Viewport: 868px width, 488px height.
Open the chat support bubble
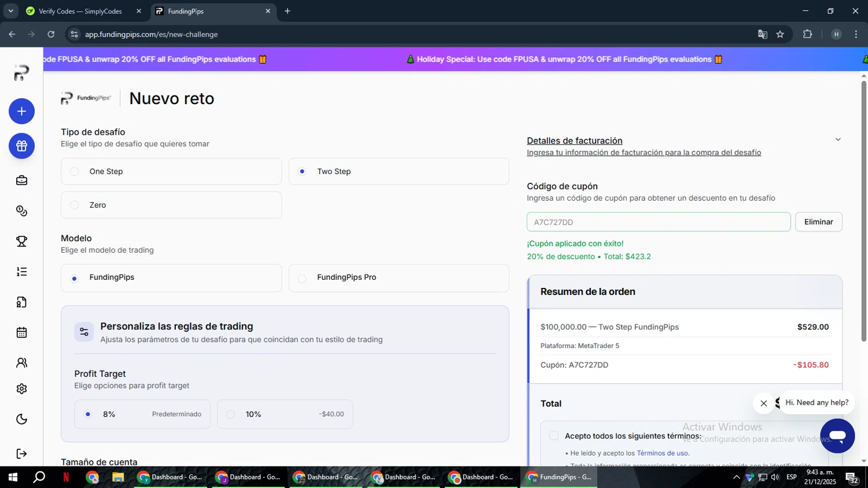pyautogui.click(x=837, y=436)
